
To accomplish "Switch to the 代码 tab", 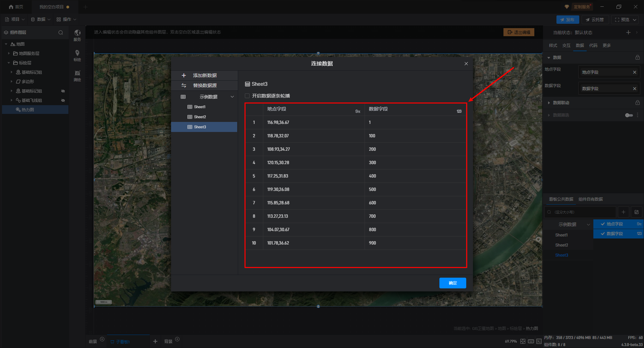I will tap(593, 46).
